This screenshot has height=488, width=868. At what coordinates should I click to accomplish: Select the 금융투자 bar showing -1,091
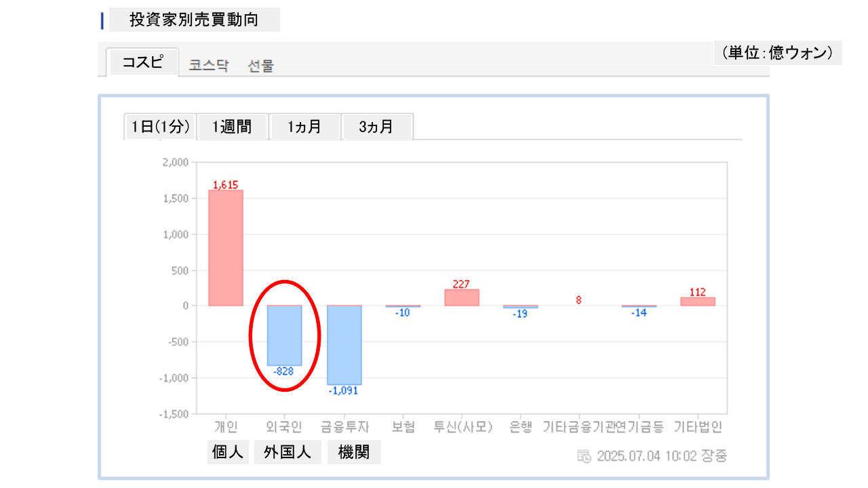click(x=344, y=344)
